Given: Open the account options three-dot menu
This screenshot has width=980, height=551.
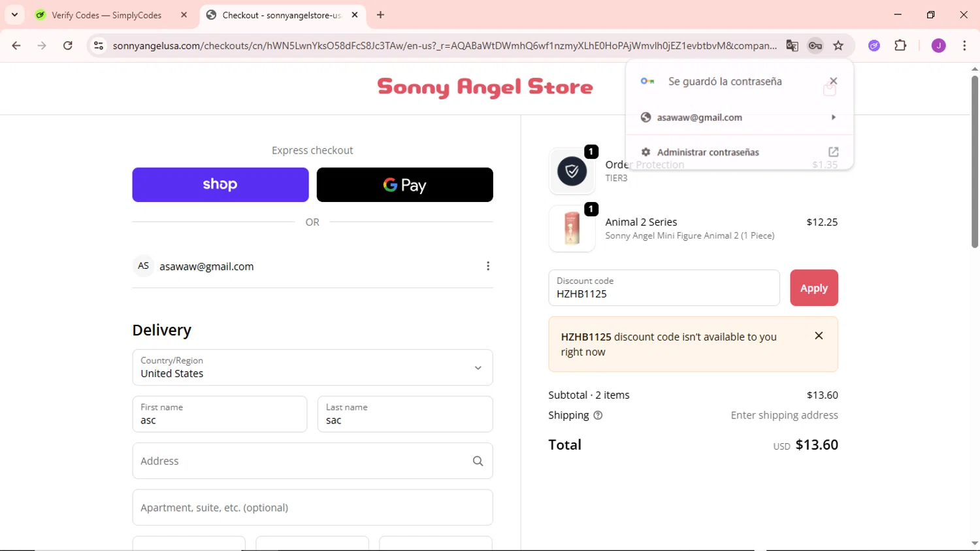Looking at the screenshot, I should click(x=488, y=266).
